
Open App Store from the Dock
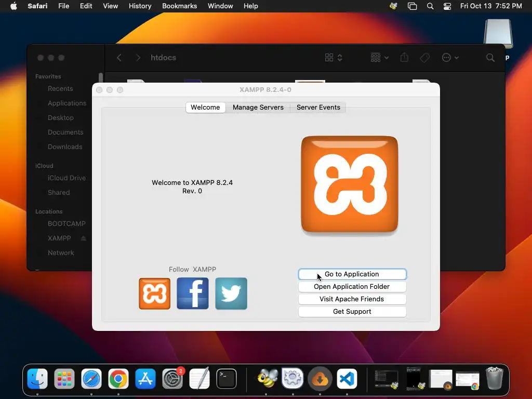tap(145, 379)
